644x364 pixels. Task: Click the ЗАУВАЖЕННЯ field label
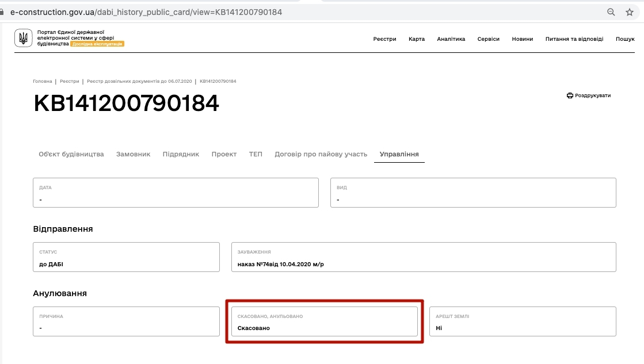click(x=254, y=252)
